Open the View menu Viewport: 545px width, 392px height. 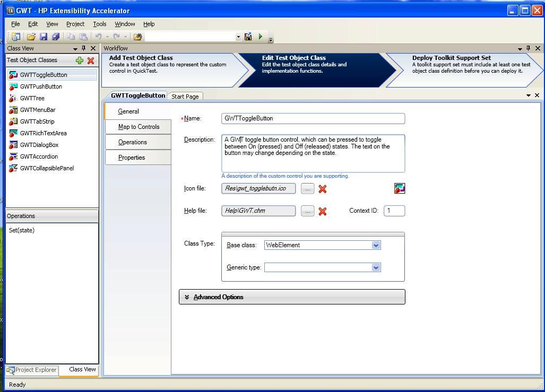coord(52,24)
